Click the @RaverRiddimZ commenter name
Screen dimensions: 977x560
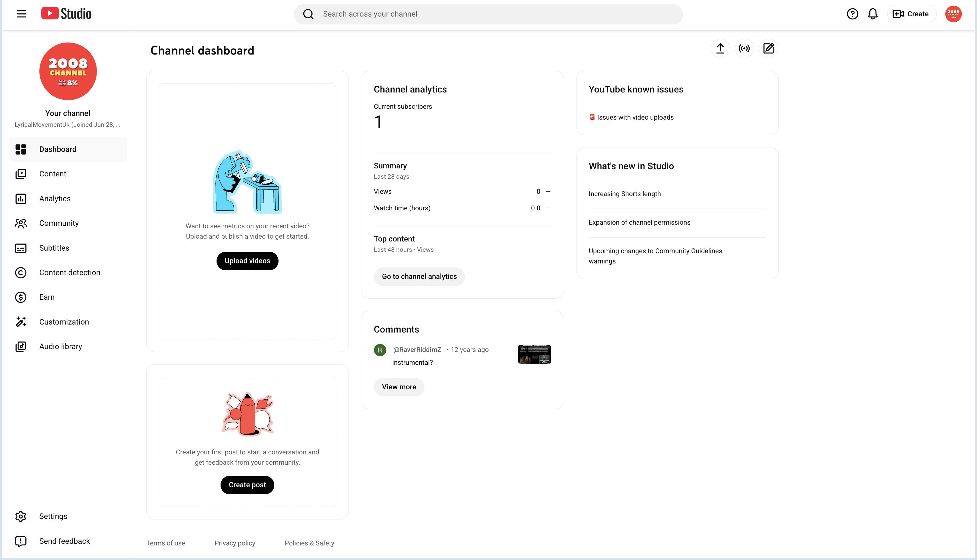click(417, 350)
